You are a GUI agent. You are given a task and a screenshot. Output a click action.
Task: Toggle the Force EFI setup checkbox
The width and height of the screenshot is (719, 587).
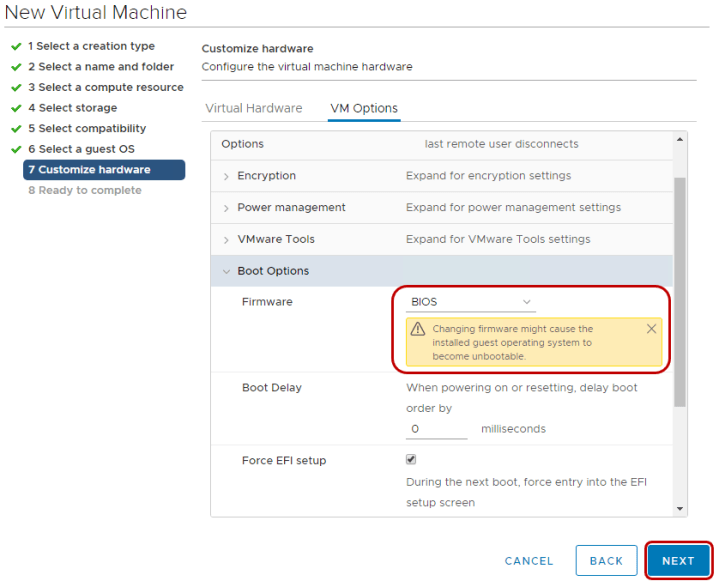[x=411, y=460]
